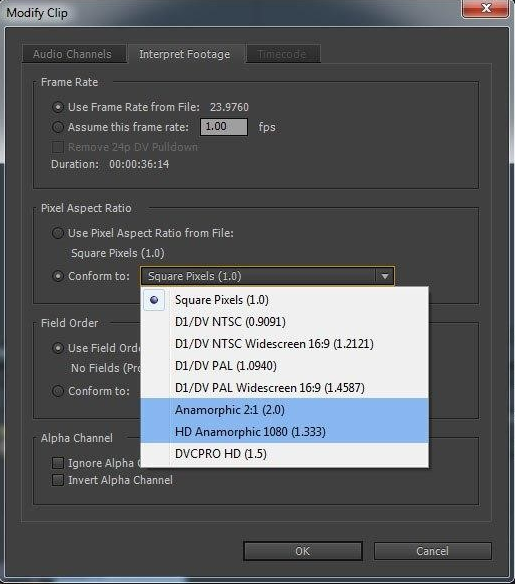The image size is (515, 584).
Task: Select pixel aspect Conform to radio button
Action: point(58,276)
